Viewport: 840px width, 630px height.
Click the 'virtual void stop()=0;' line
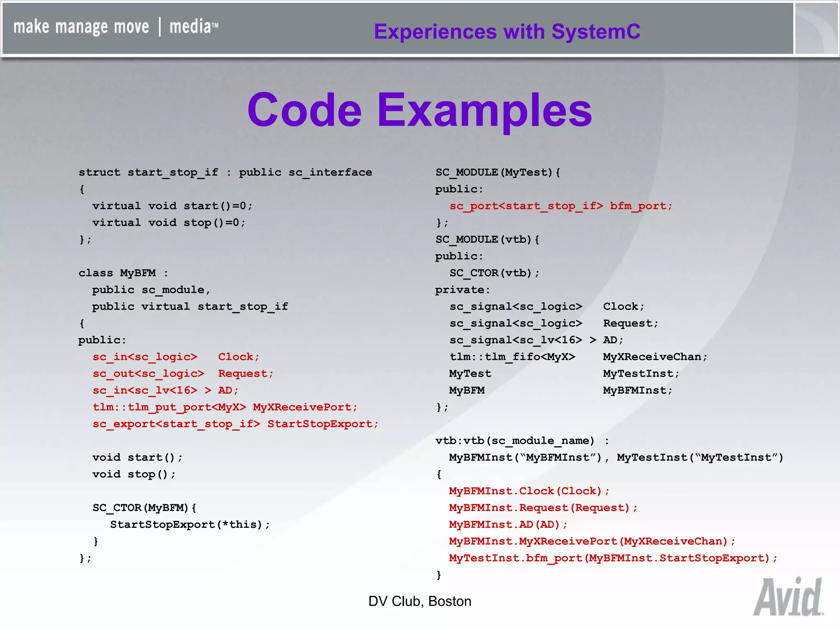tap(169, 223)
